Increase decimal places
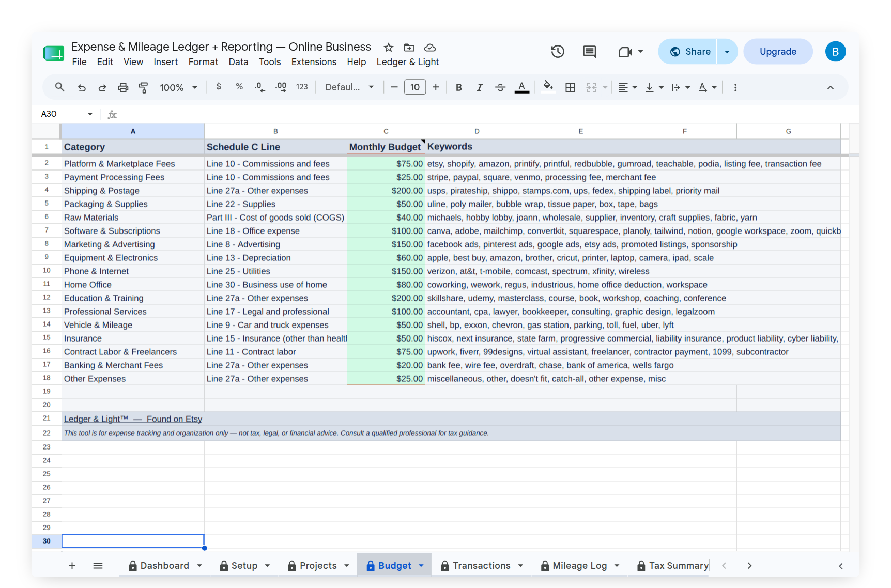Viewport: 891px width, 588px height. click(281, 87)
